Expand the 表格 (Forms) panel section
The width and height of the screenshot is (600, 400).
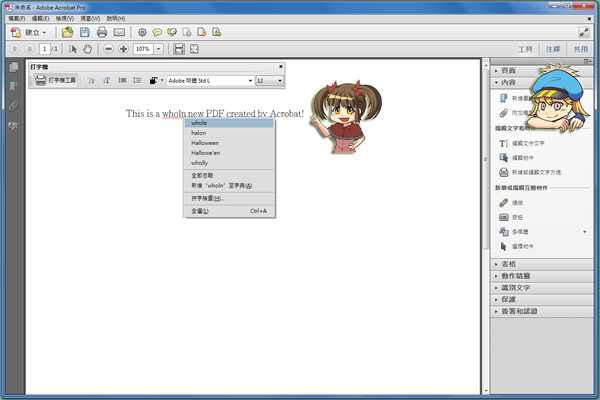(x=542, y=264)
